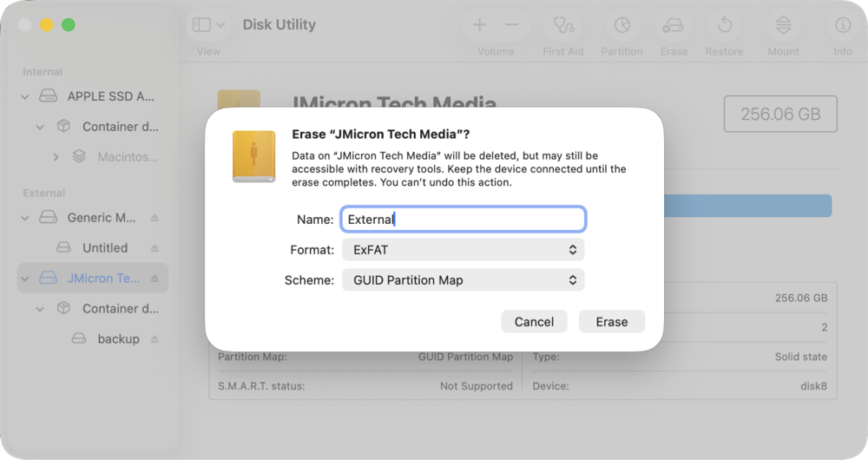Click the green zoom window button
This screenshot has width=868, height=460.
[68, 25]
